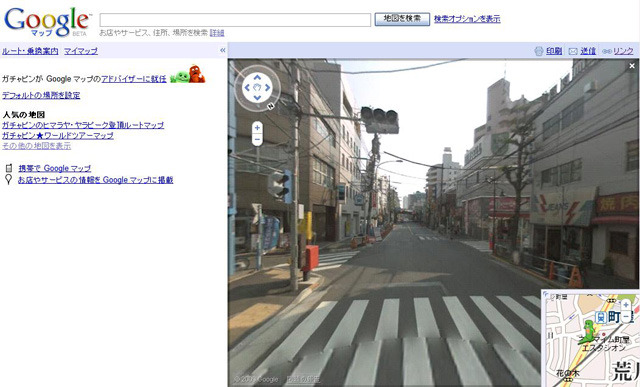The width and height of the screenshot is (640, 387).
Task: Open アドバイザーに就任 link
Action: [x=134, y=79]
